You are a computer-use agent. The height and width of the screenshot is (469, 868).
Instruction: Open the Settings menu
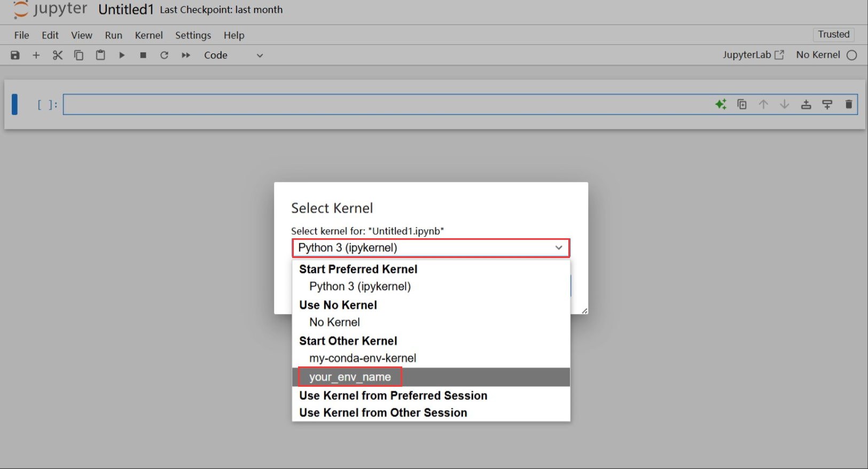[x=193, y=35]
